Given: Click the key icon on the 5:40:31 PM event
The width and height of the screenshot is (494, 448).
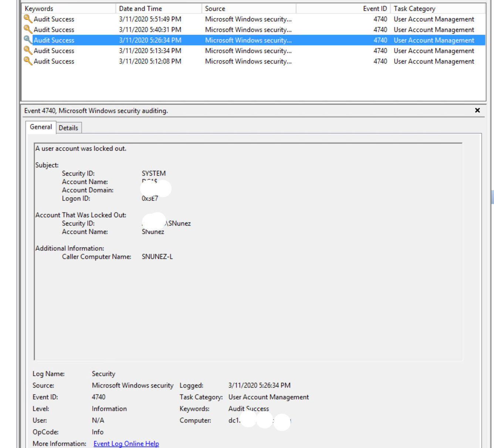Looking at the screenshot, I should (x=28, y=30).
